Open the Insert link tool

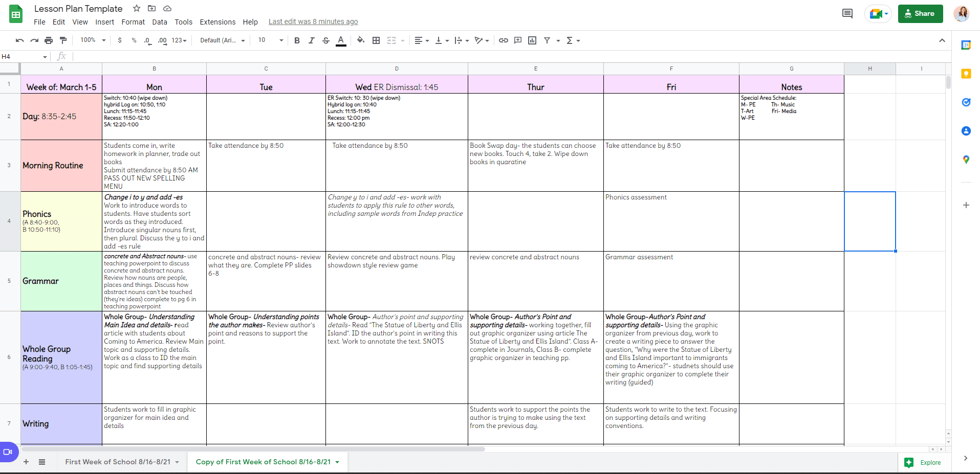point(503,40)
